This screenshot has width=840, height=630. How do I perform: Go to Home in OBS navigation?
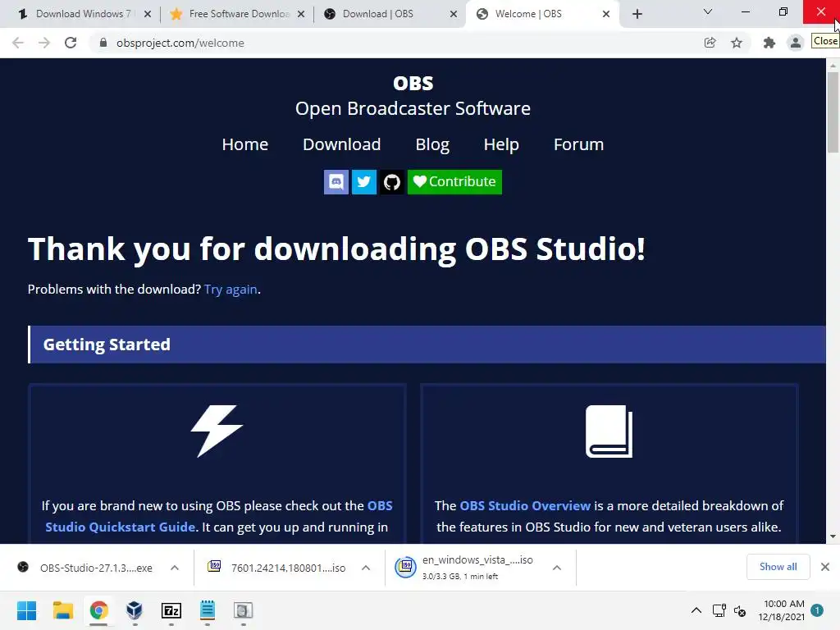pos(244,144)
